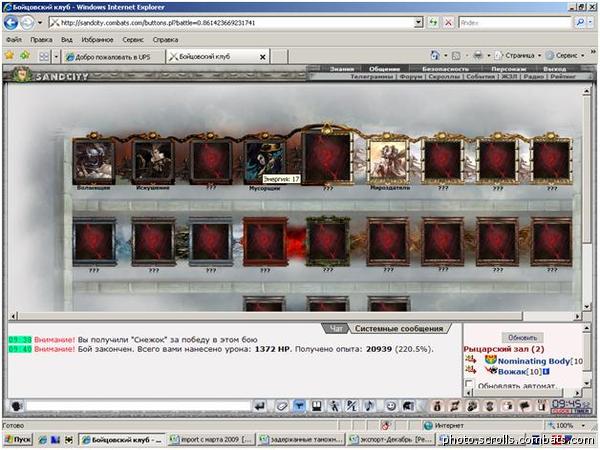Clear chat with the eraser icon
This screenshot has height=450, width=600.
click(x=281, y=406)
